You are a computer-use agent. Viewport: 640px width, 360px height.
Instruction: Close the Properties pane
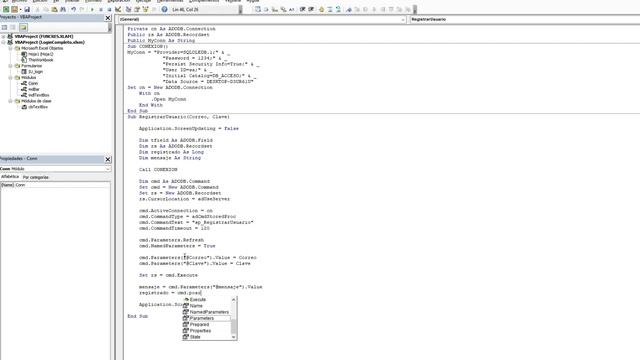tap(108, 159)
